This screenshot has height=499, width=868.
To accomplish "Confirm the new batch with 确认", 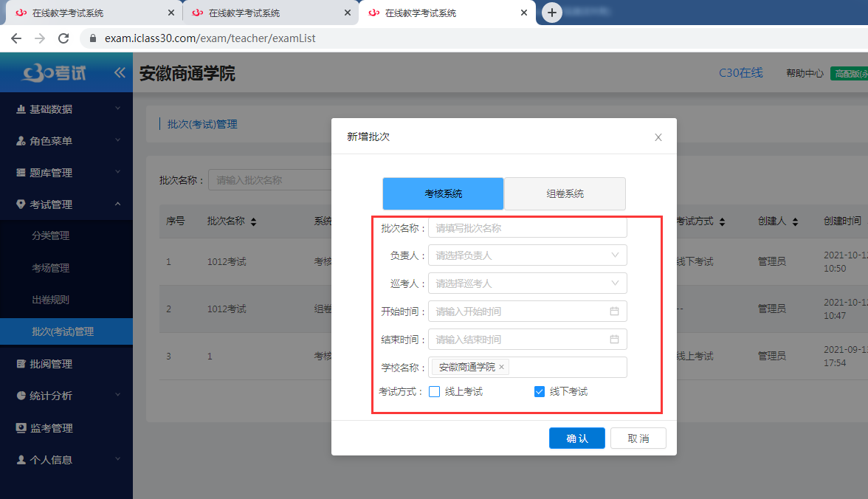I will click(x=576, y=438).
